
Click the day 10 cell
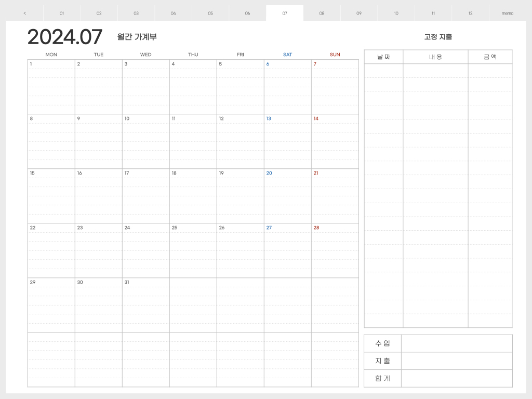coord(146,141)
